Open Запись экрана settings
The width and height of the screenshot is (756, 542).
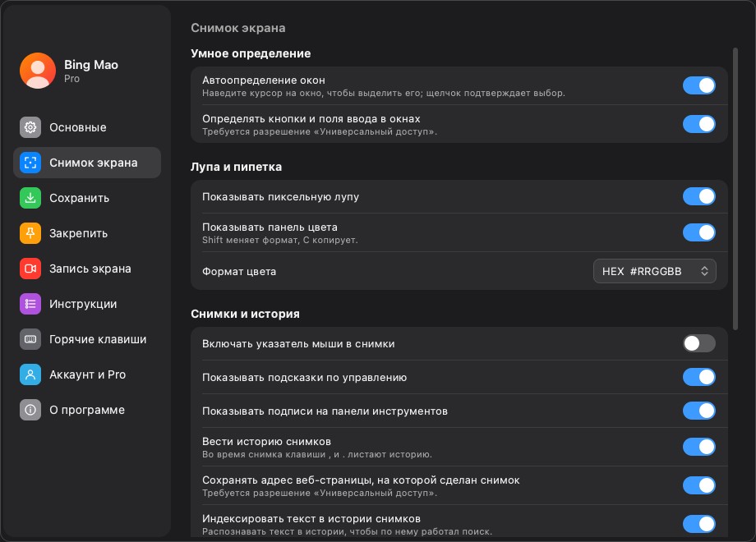point(87,269)
